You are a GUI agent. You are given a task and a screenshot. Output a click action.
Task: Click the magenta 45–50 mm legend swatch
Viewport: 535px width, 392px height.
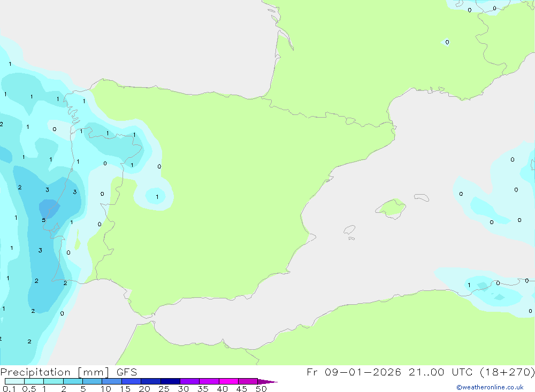(x=248, y=381)
